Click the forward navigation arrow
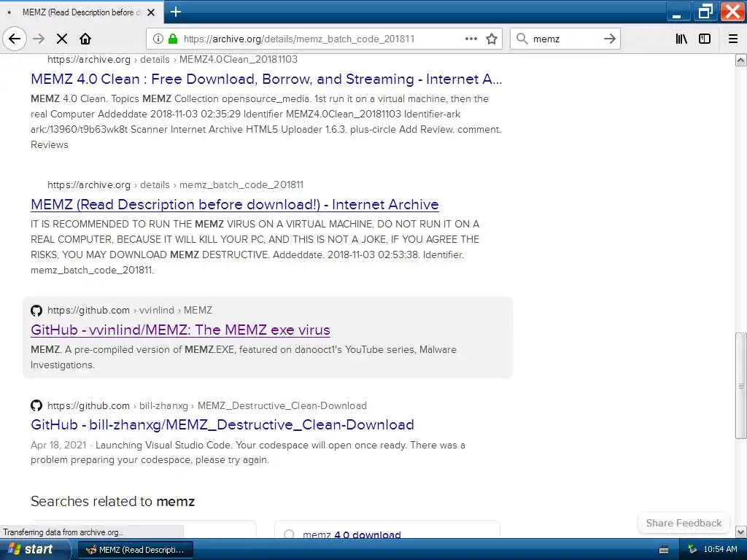 click(39, 39)
